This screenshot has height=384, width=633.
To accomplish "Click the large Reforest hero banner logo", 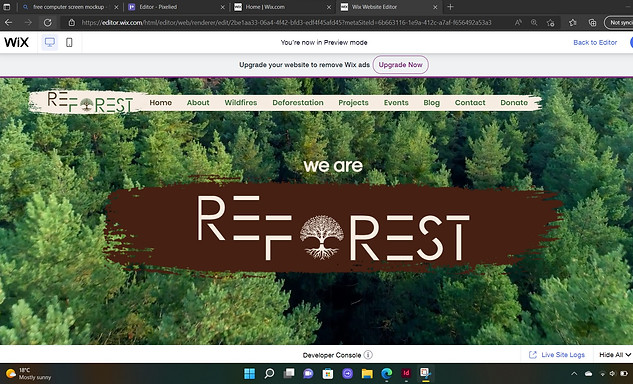I will 333,228.
